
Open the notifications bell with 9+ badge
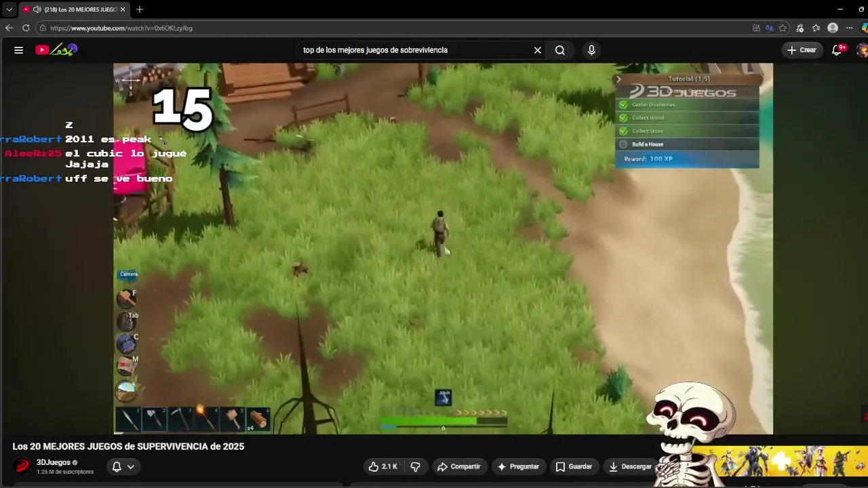(837, 50)
